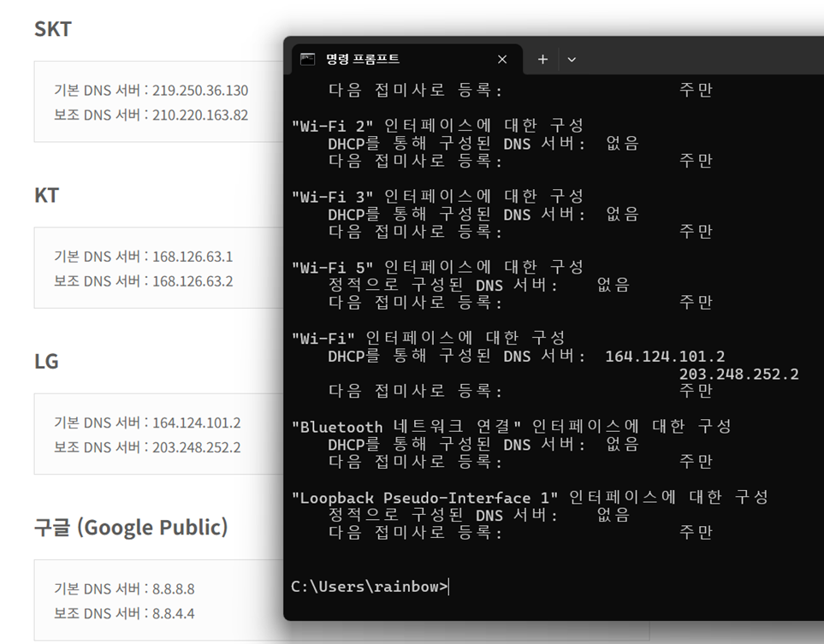The width and height of the screenshot is (824, 644).
Task: Select Google primary DNS 8.8.8.8
Action: coord(174,589)
